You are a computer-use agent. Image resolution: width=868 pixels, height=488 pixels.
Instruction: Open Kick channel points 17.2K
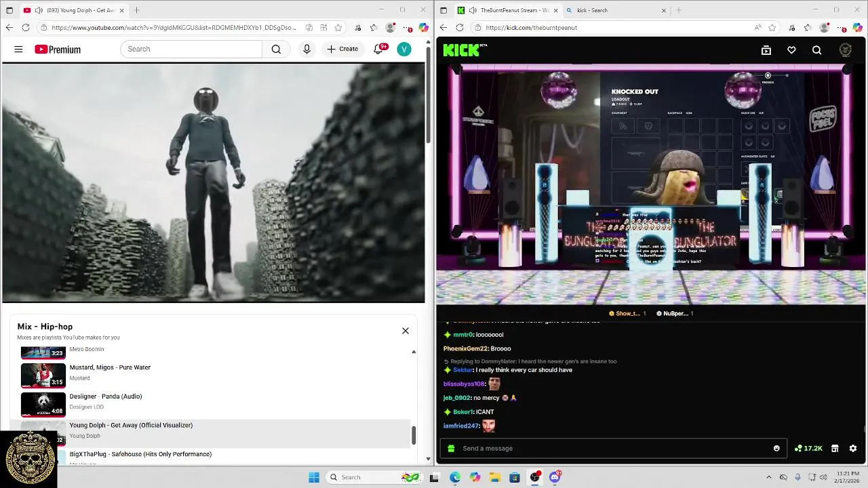tap(808, 448)
